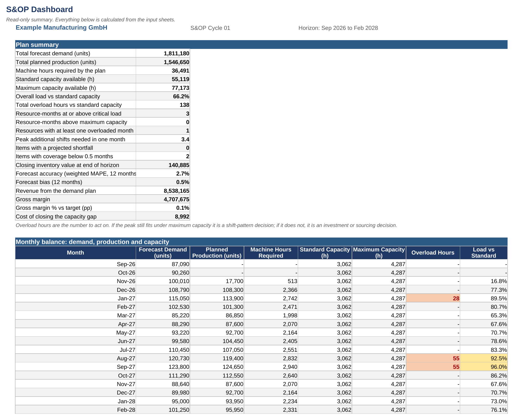Select Feb-28 machine hours 2,331
This screenshot has width=514, height=420.
271,410
